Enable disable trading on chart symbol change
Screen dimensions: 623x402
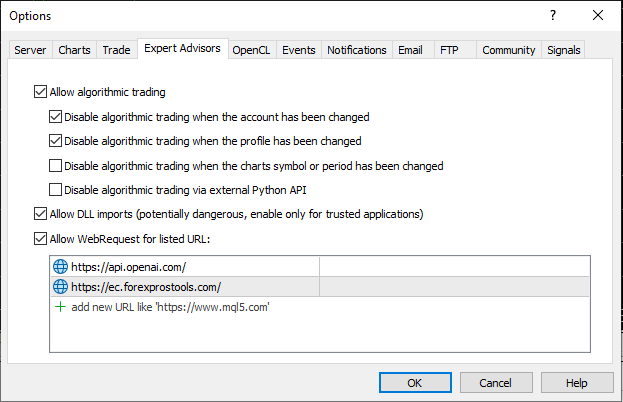[55, 166]
